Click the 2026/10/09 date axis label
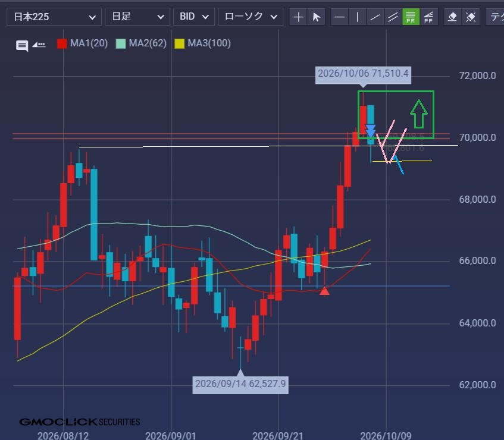This screenshot has width=504, height=440. (x=386, y=435)
